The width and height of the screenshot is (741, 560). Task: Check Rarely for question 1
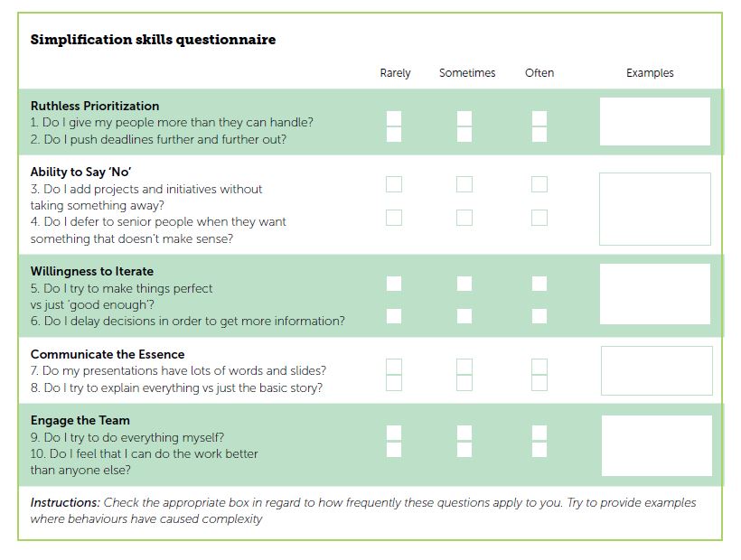(x=394, y=118)
